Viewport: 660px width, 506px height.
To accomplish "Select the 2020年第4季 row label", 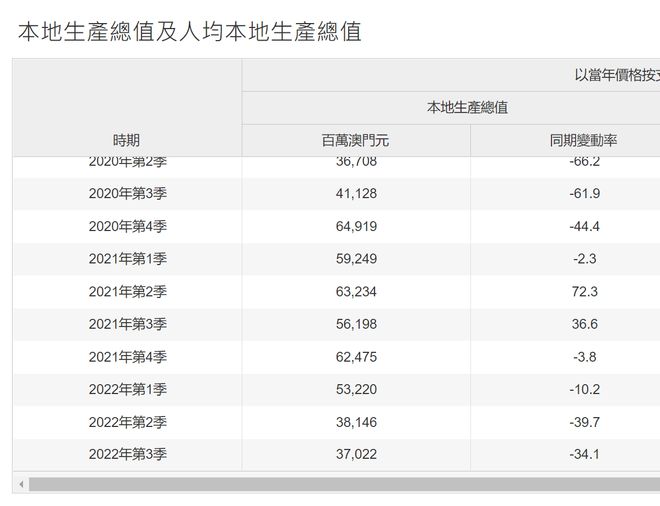I will tap(126, 226).
